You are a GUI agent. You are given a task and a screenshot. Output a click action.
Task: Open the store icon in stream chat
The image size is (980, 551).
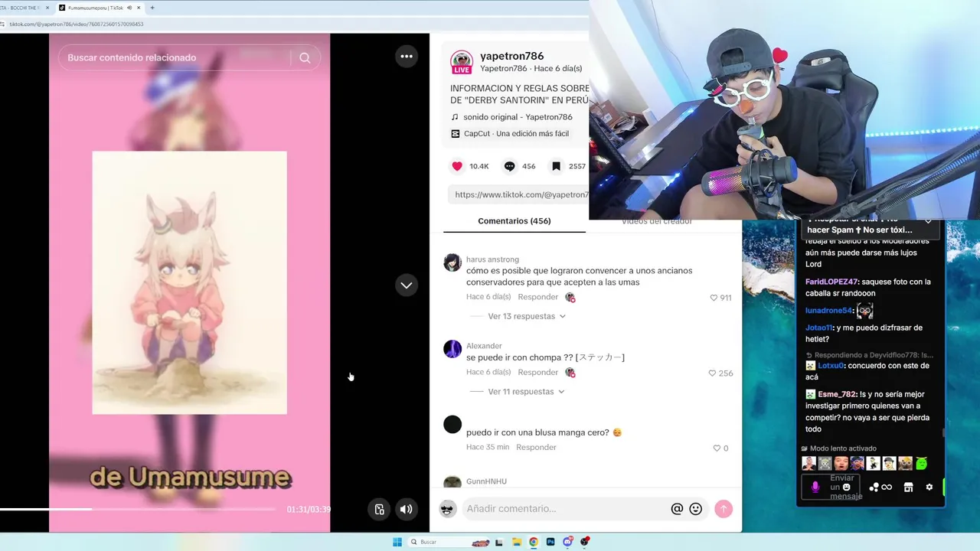click(909, 487)
